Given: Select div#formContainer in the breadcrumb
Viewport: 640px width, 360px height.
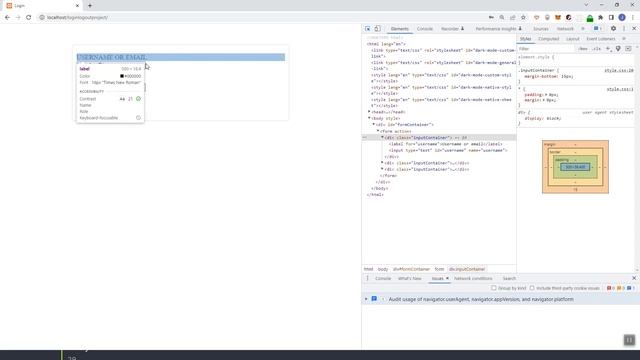Looking at the screenshot, I should point(411,269).
